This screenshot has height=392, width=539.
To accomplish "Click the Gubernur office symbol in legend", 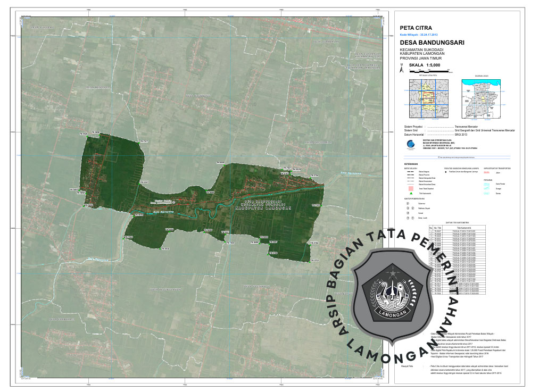I will (408, 203).
